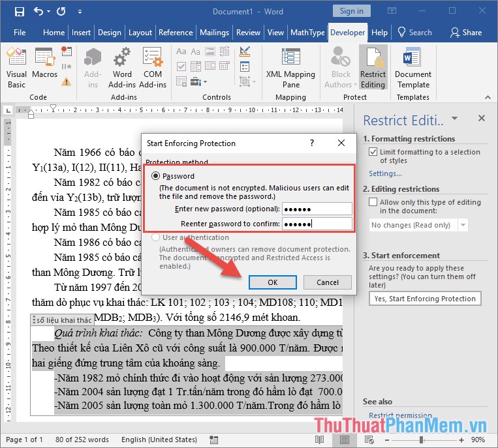Insert Repeating Section content control
The width and height of the screenshot is (498, 448).
coord(181,82)
